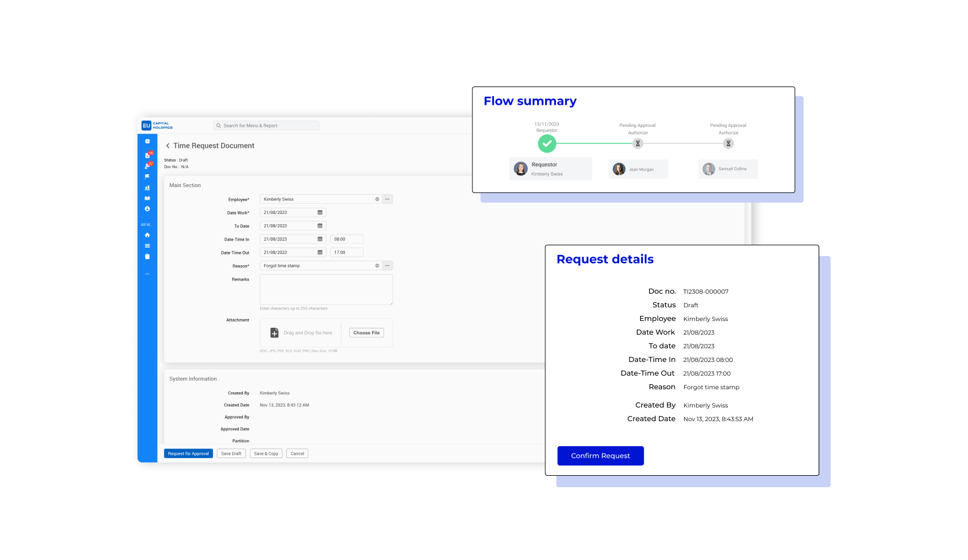Open the document icon with 16 badge
Viewport: 968px width, 560px height.
tap(147, 155)
